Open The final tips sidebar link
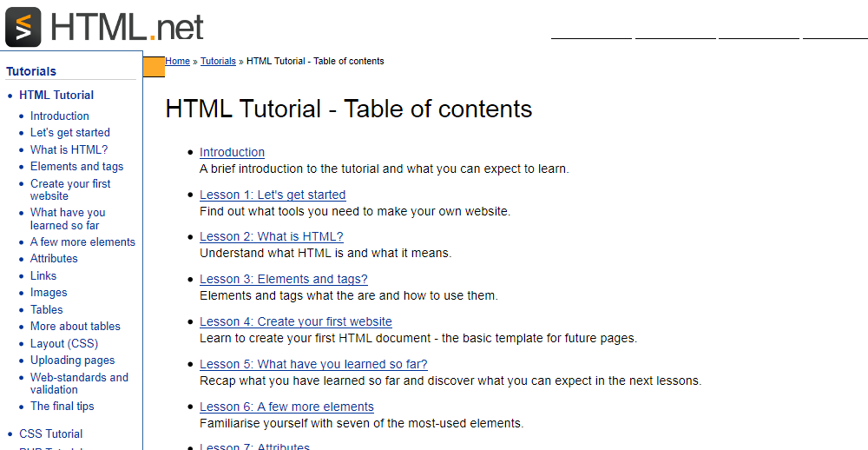868x450 pixels. coord(62,407)
